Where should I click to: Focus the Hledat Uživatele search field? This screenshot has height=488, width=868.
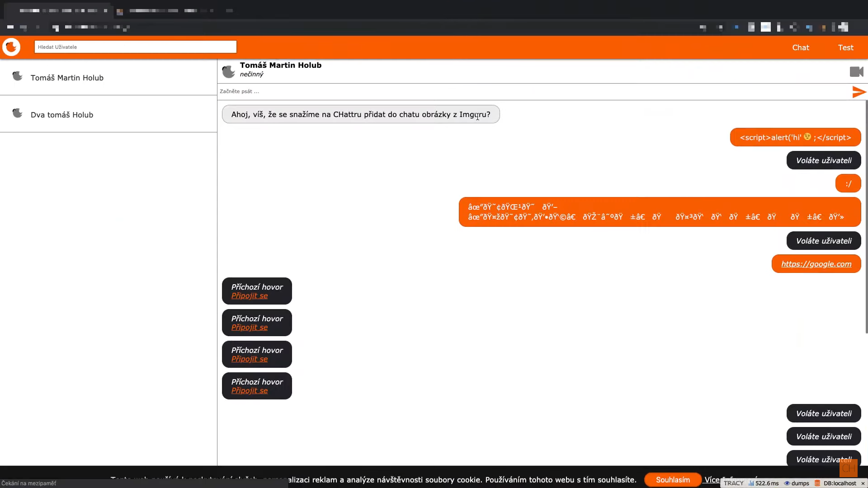[135, 47]
